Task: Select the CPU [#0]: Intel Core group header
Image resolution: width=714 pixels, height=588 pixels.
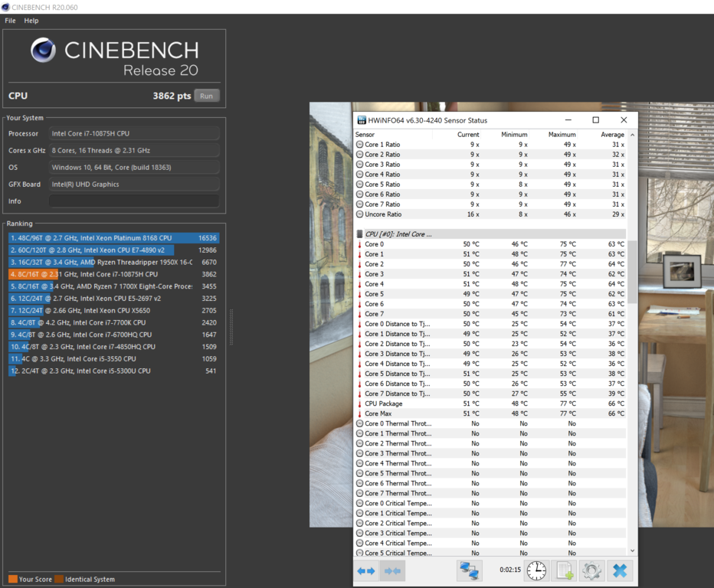Action: click(491, 234)
